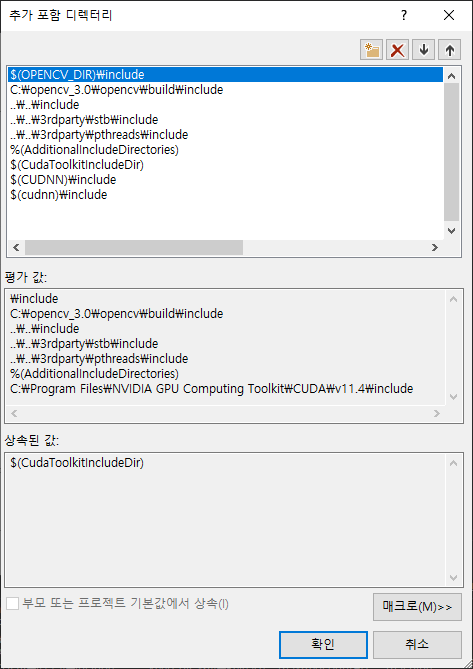Click scroll up arrow of 상속된 값 box
The image size is (473, 669).
click(453, 463)
